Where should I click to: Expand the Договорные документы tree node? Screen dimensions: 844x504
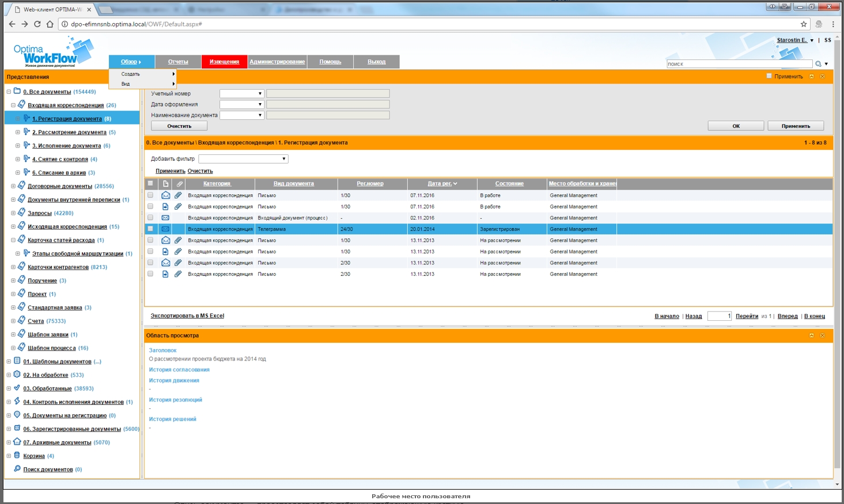13,186
